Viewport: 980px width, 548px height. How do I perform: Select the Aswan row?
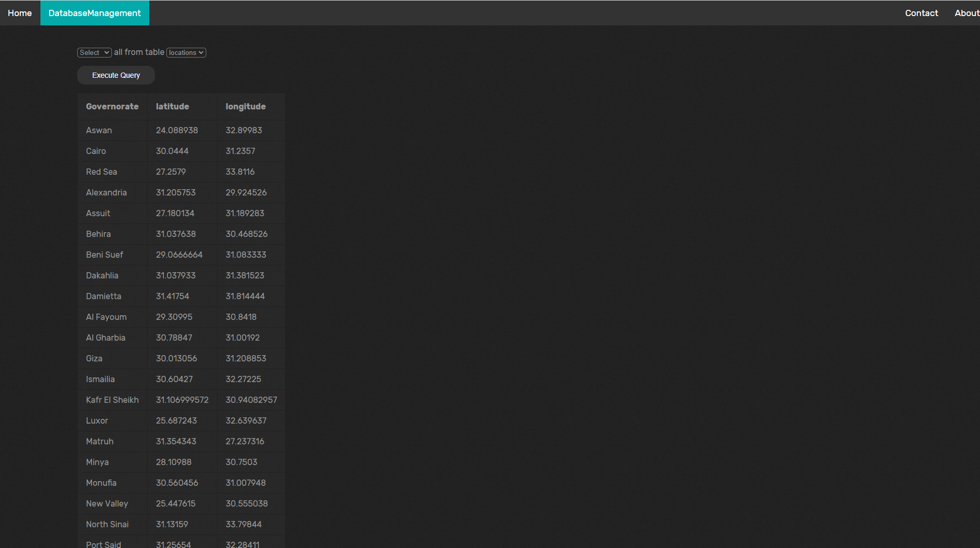coord(98,130)
